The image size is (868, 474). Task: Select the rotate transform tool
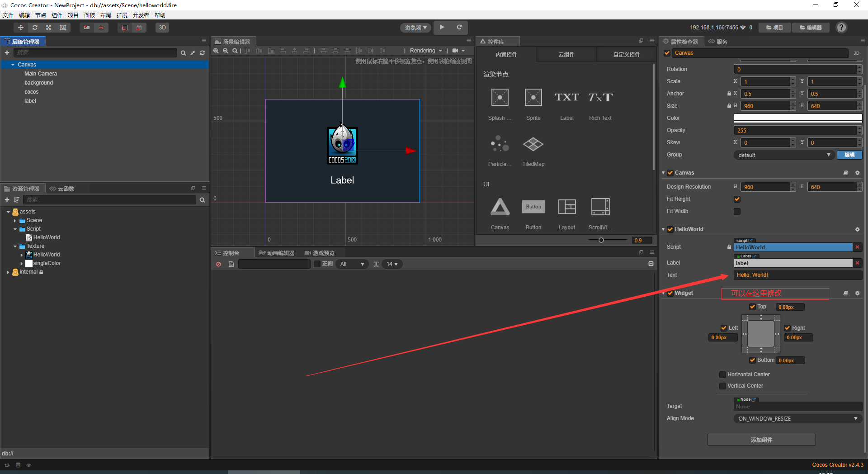click(35, 28)
